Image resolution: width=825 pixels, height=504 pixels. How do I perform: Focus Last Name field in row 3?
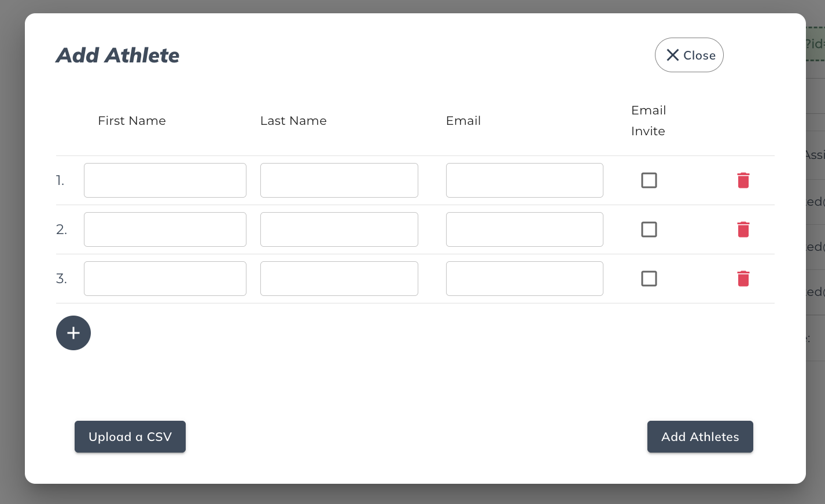coord(339,279)
